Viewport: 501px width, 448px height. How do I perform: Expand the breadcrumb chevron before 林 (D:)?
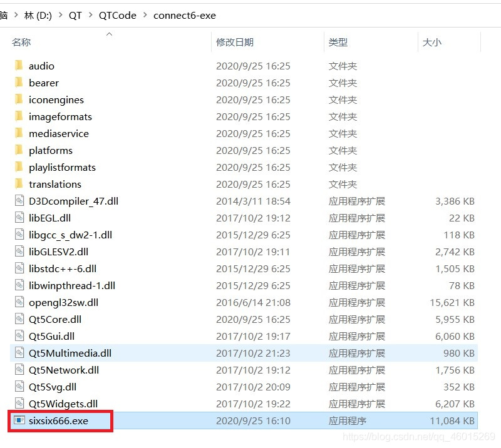pyautogui.click(x=16, y=15)
